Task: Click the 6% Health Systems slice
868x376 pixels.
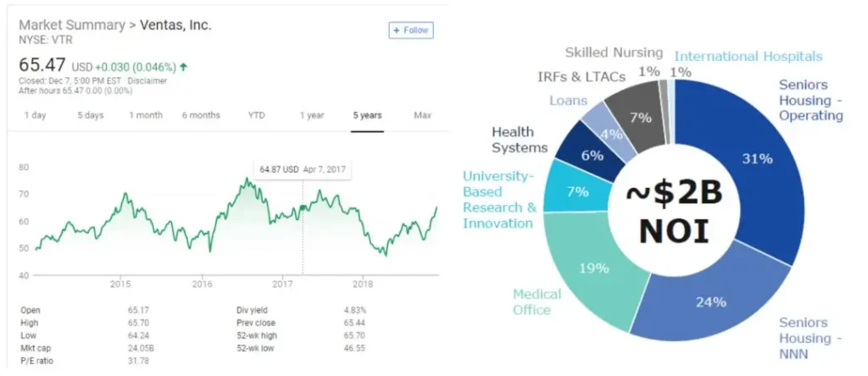Action: point(590,155)
